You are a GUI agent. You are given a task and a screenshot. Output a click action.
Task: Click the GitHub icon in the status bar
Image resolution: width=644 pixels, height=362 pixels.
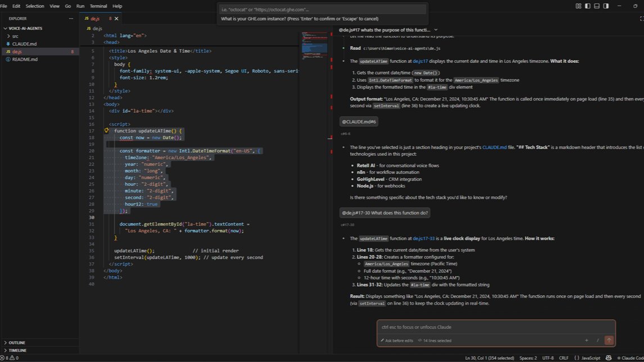click(x=609, y=358)
